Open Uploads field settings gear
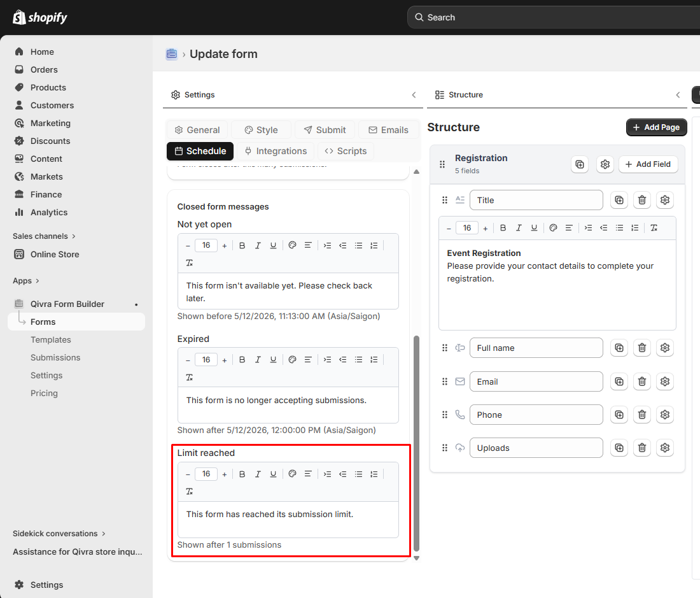The image size is (700, 598). tap(665, 448)
